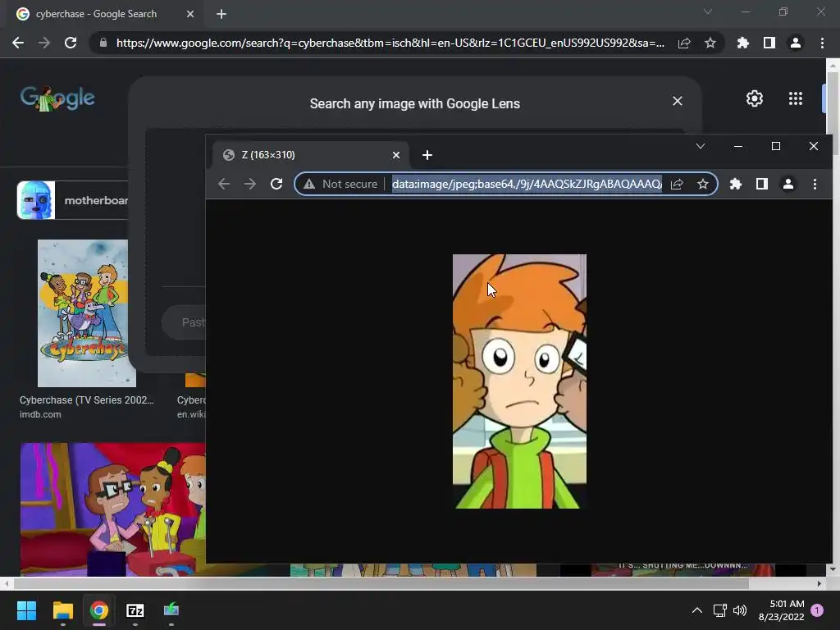840x630 pixels.
Task: Open the notification badge in taskbar
Action: pos(817,610)
